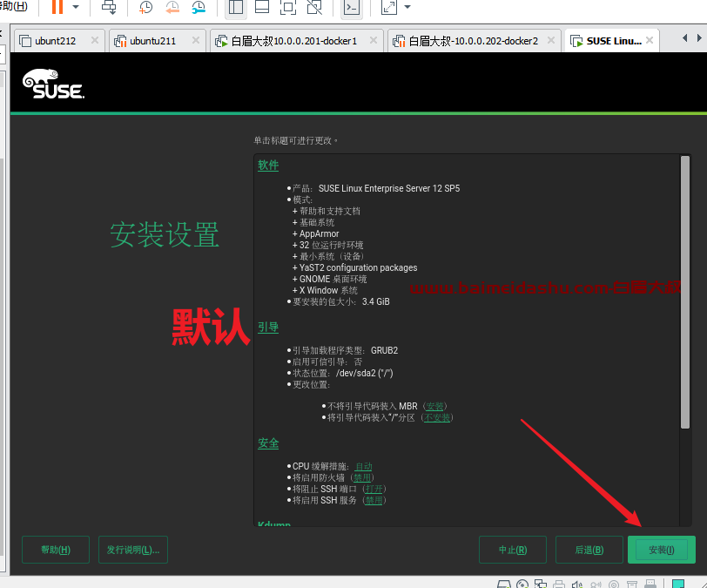Open the 安全 settings heading link
This screenshot has height=588, width=707.
click(268, 443)
